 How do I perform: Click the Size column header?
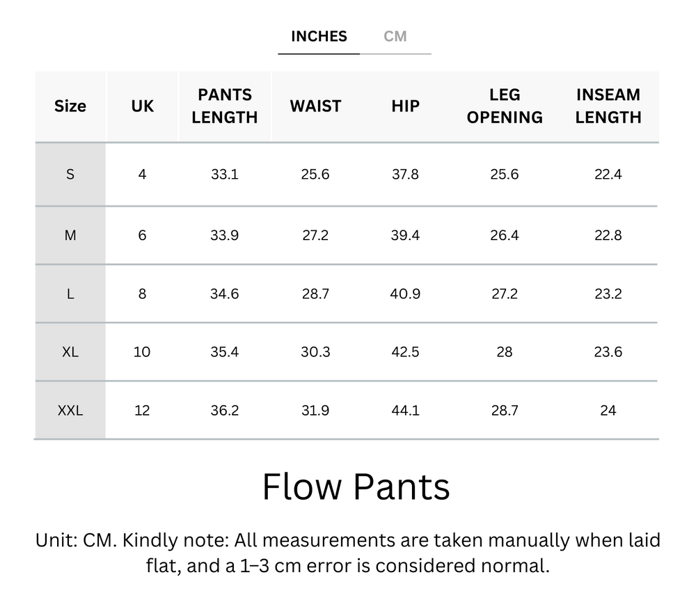pos(70,106)
